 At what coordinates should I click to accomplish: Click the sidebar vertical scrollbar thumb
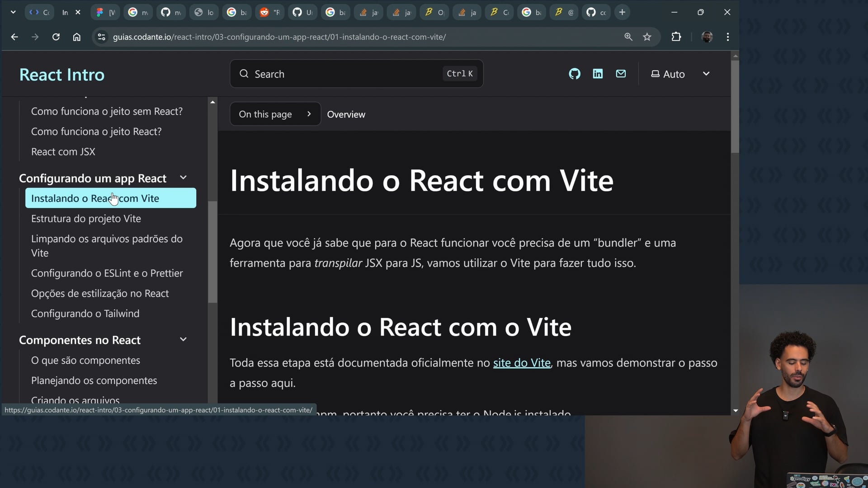pyautogui.click(x=212, y=252)
